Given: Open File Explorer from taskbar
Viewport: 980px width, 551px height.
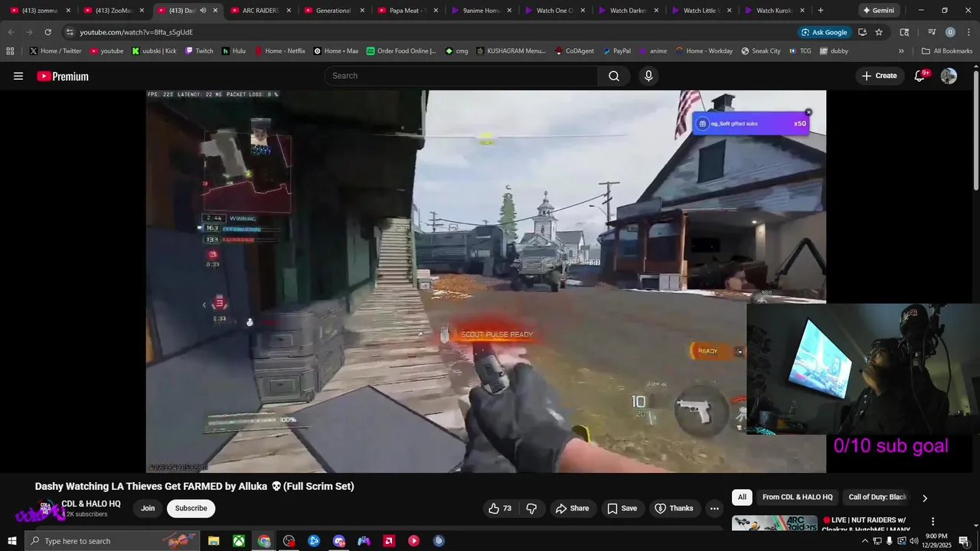Looking at the screenshot, I should click(x=214, y=541).
